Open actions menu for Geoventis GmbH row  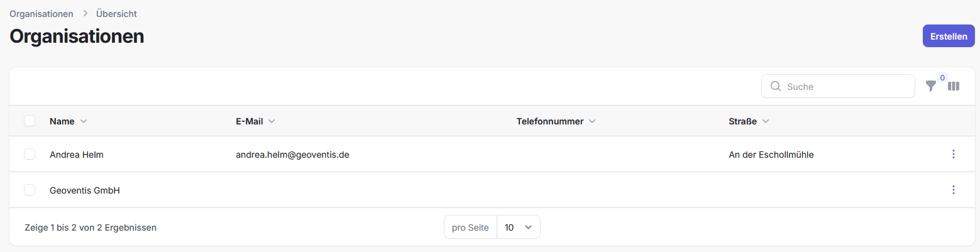[954, 190]
